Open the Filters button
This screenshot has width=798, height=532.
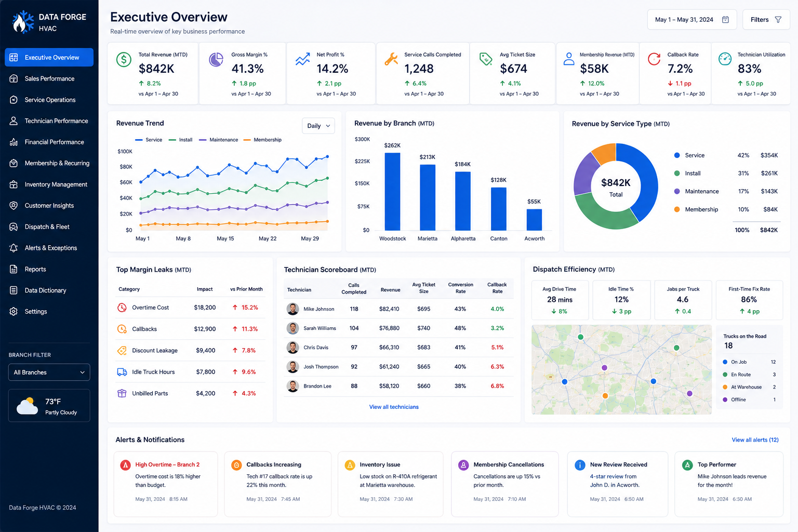click(766, 20)
